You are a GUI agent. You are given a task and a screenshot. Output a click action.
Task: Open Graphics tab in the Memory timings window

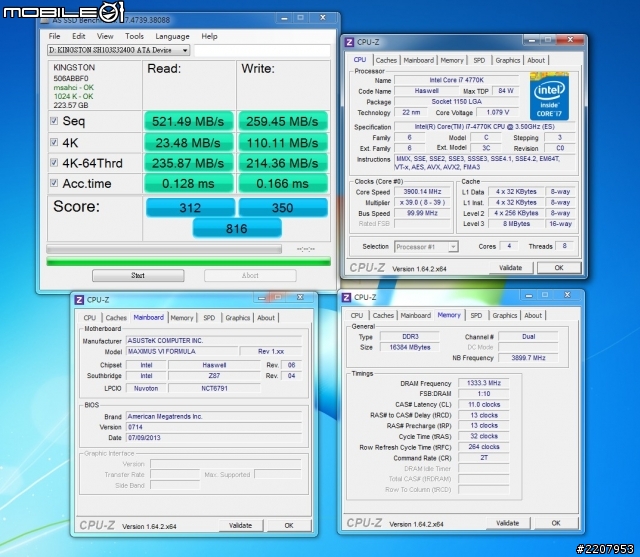(x=505, y=315)
